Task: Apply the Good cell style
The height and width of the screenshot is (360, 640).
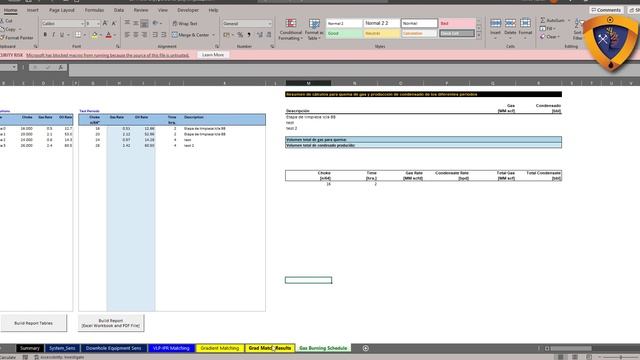Action: click(344, 33)
